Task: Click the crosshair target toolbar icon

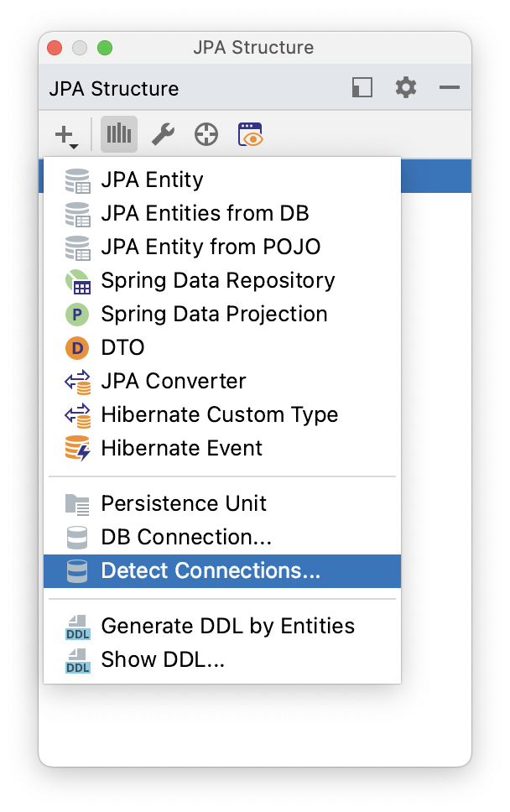Action: coord(206,133)
